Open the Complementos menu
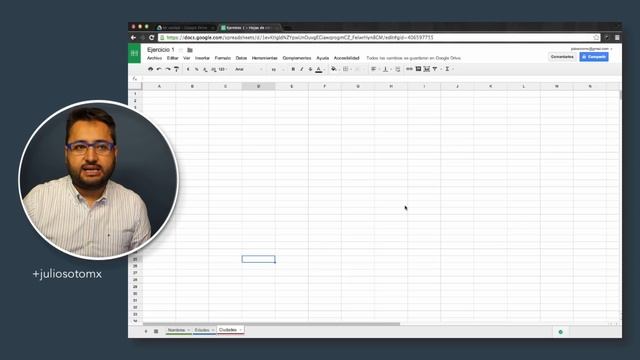Image resolution: width=640 pixels, height=360 pixels. click(297, 58)
